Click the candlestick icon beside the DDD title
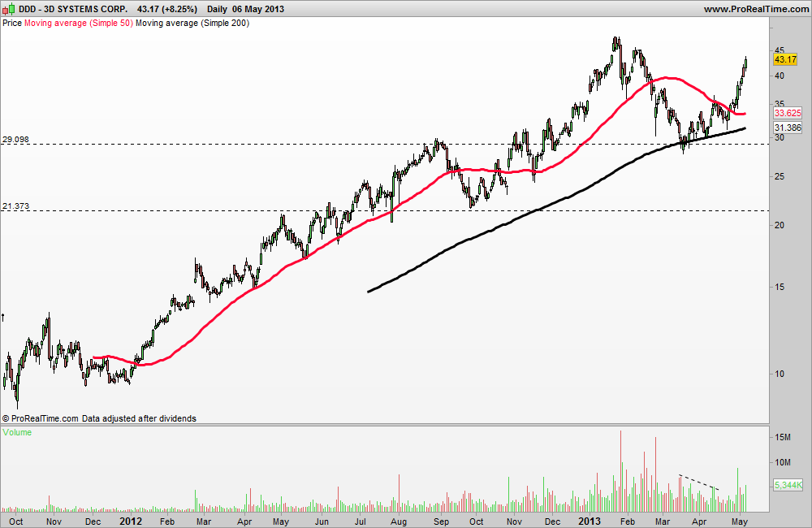Screen dimensions: 812x528 [x=9, y=9]
